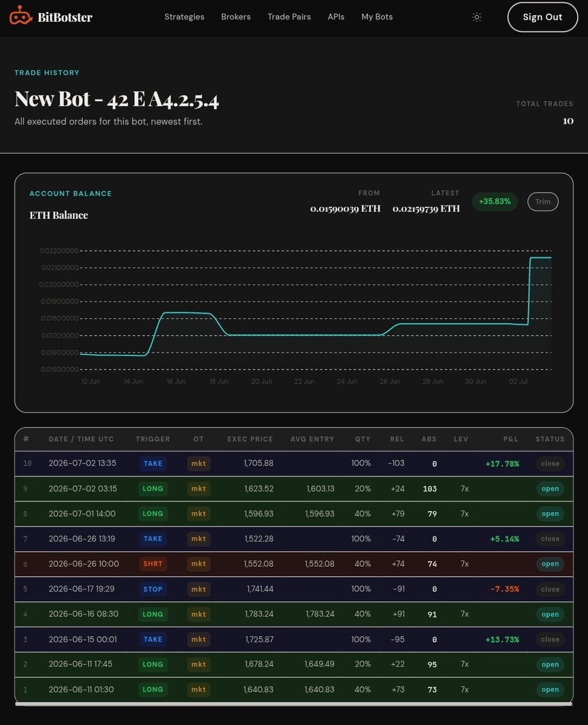Click the mkt order type in row 4

pos(199,614)
